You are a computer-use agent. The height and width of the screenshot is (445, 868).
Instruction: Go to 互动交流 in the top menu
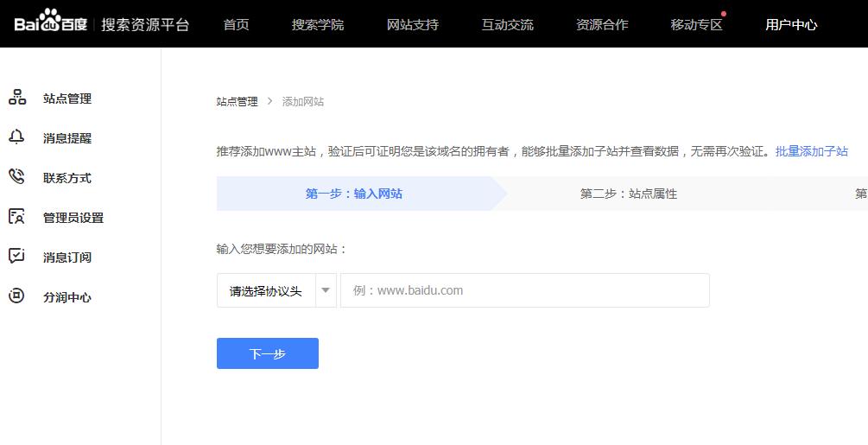click(x=508, y=24)
